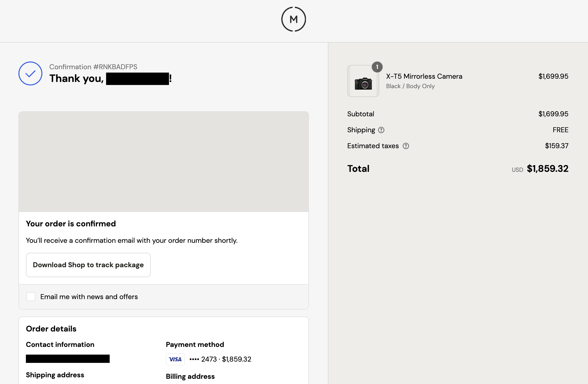Screen dimensions: 588x384
Task: Click the Visa card logo
Action: [175, 359]
